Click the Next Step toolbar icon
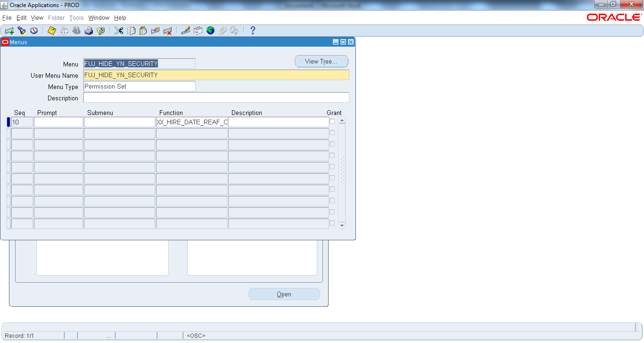The image size is (644, 343). pos(64,31)
